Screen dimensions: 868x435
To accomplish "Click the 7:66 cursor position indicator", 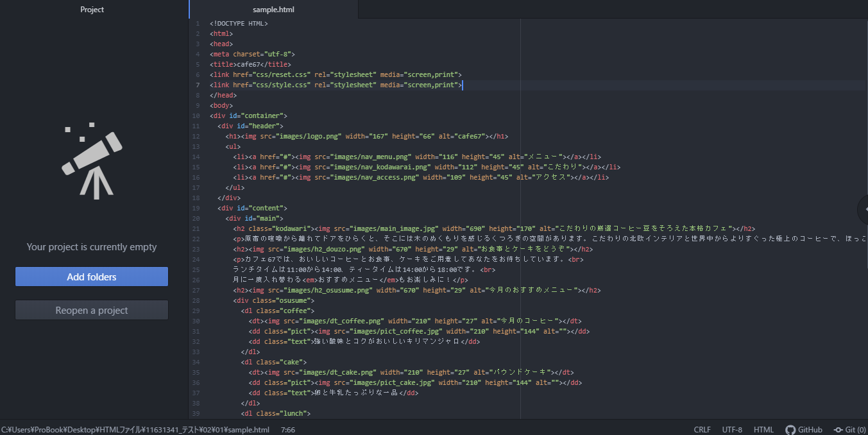I will pyautogui.click(x=288, y=429).
